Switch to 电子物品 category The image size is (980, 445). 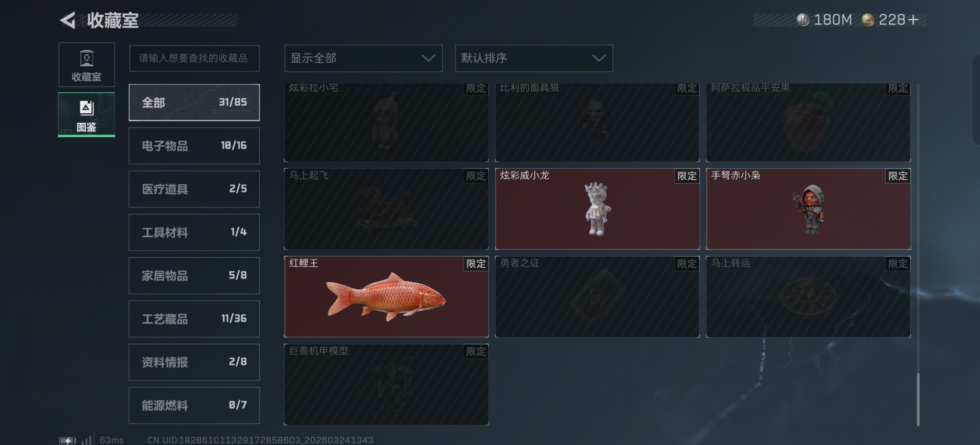[x=194, y=145]
